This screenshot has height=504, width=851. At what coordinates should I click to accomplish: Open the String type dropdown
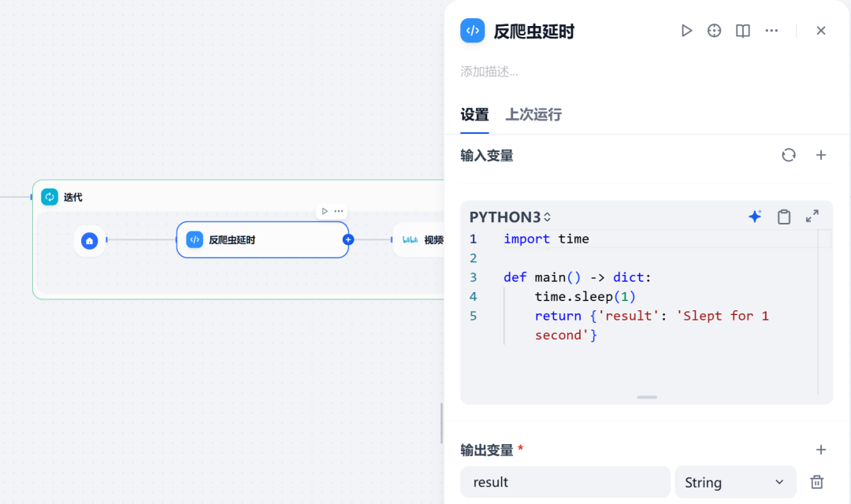(735, 482)
